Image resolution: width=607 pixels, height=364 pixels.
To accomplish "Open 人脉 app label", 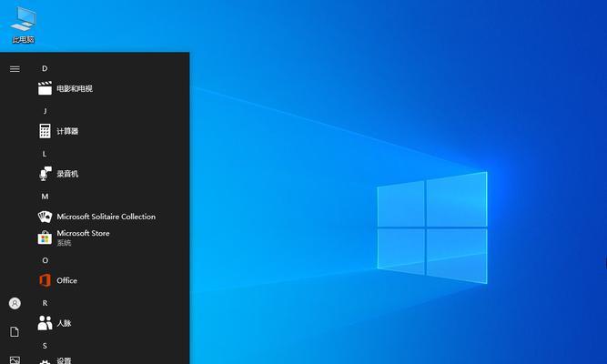I will tap(64, 323).
